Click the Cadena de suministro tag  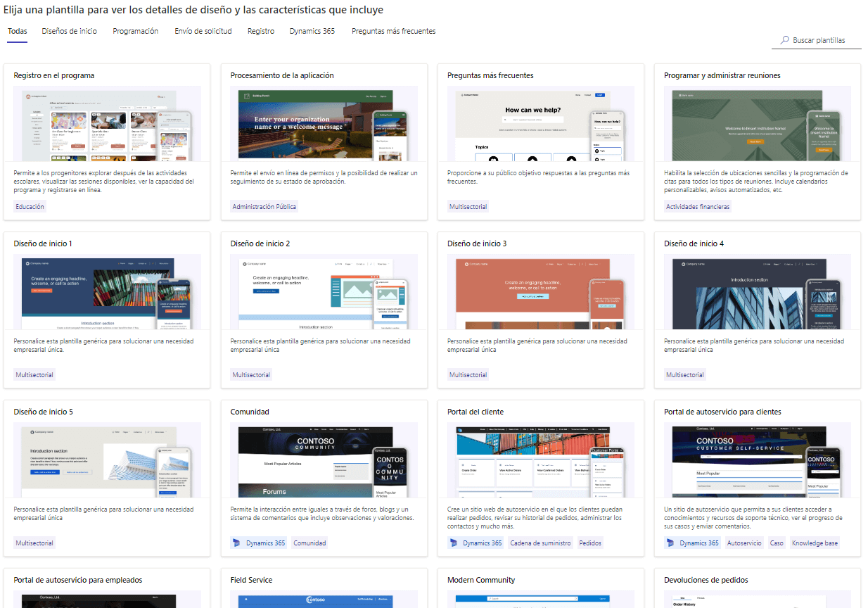pyautogui.click(x=541, y=543)
